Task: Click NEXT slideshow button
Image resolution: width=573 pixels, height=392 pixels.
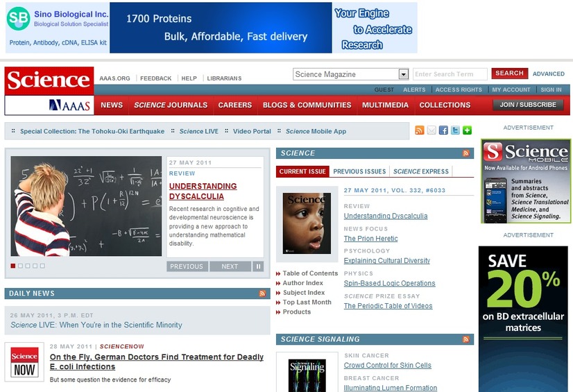Action: point(230,266)
